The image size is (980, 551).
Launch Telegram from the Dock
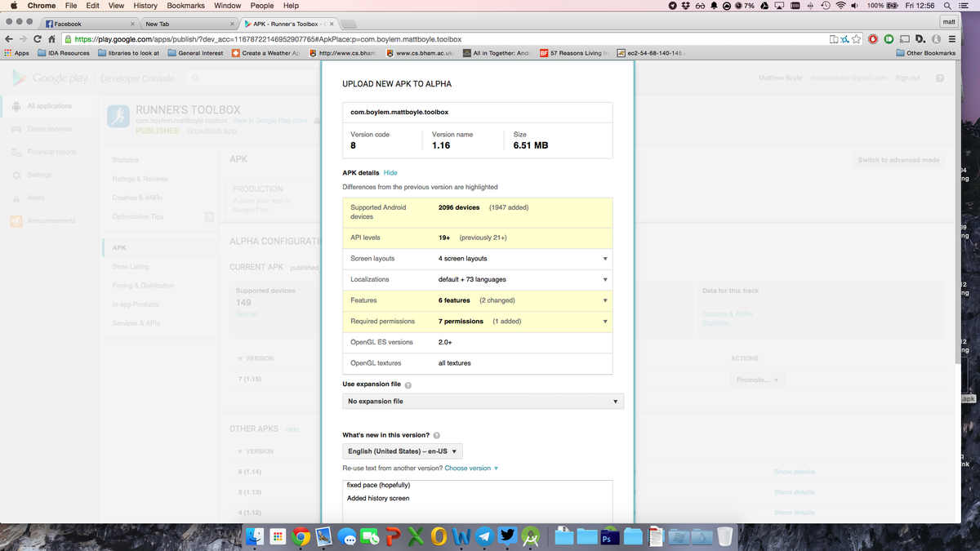[484, 535]
